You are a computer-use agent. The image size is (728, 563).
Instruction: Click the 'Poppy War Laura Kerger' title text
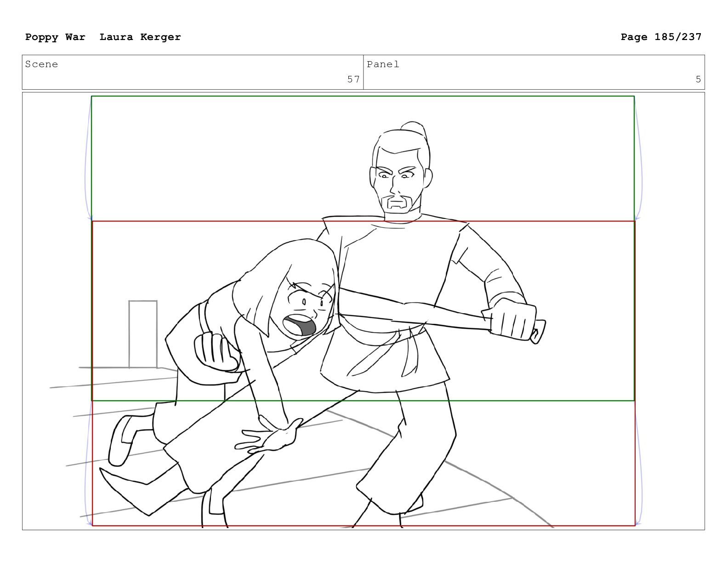point(103,37)
